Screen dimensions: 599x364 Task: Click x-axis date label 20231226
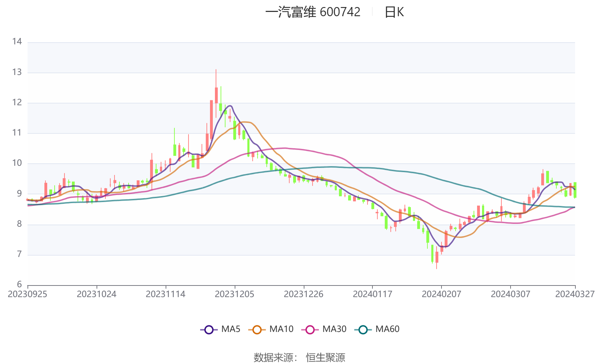pyautogui.click(x=304, y=294)
